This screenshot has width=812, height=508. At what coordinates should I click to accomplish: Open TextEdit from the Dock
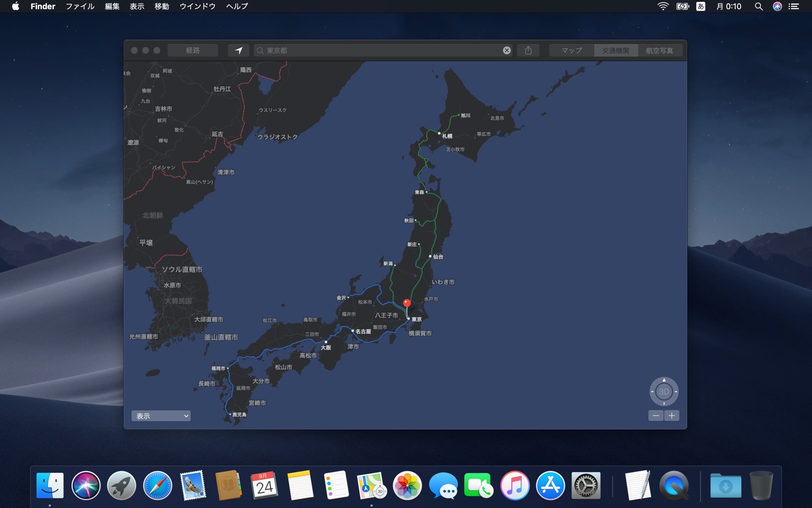click(x=638, y=485)
